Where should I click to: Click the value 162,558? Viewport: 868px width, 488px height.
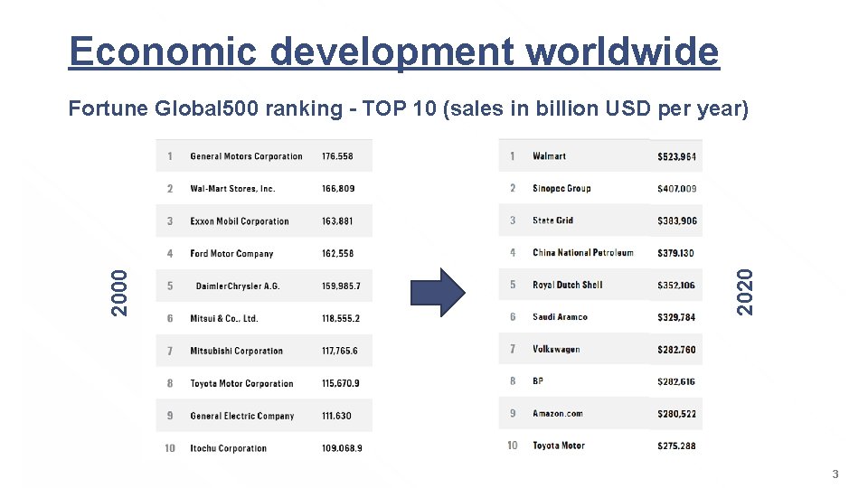coord(337,253)
